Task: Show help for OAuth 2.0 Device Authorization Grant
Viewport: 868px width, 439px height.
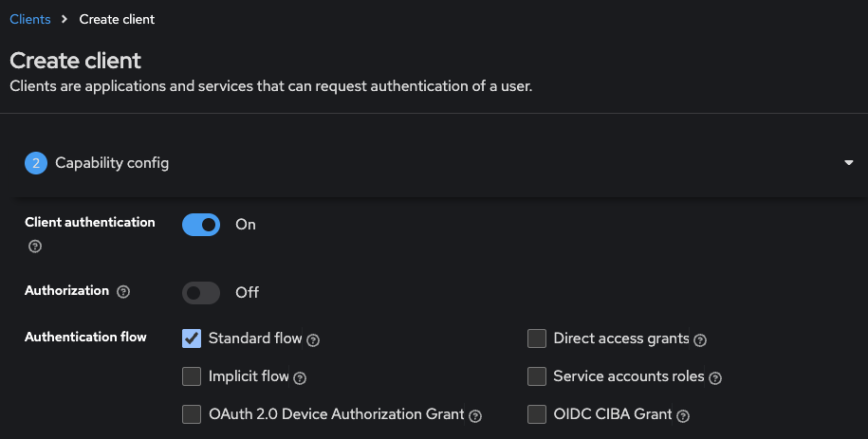Action: point(475,415)
